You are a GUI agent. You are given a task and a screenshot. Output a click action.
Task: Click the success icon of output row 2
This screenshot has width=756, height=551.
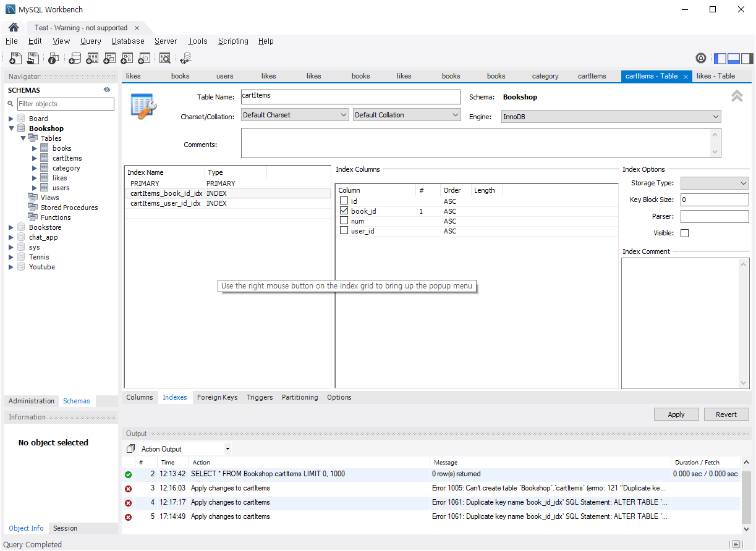point(128,474)
